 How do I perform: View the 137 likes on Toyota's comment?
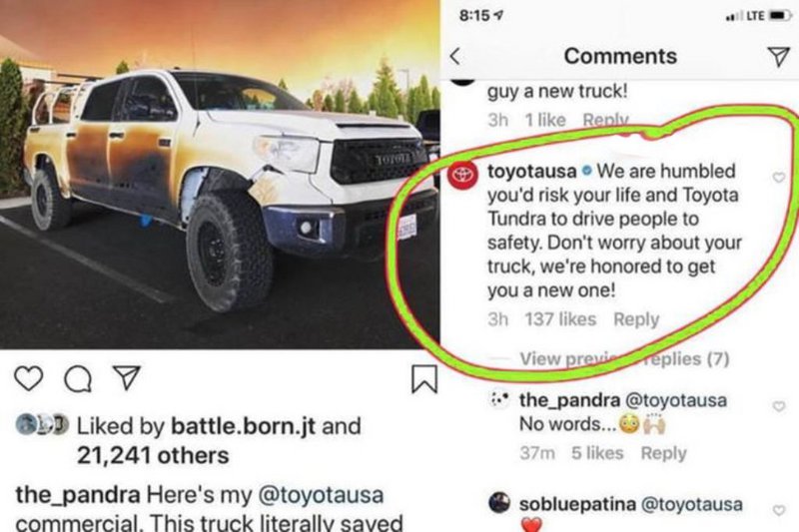560,319
